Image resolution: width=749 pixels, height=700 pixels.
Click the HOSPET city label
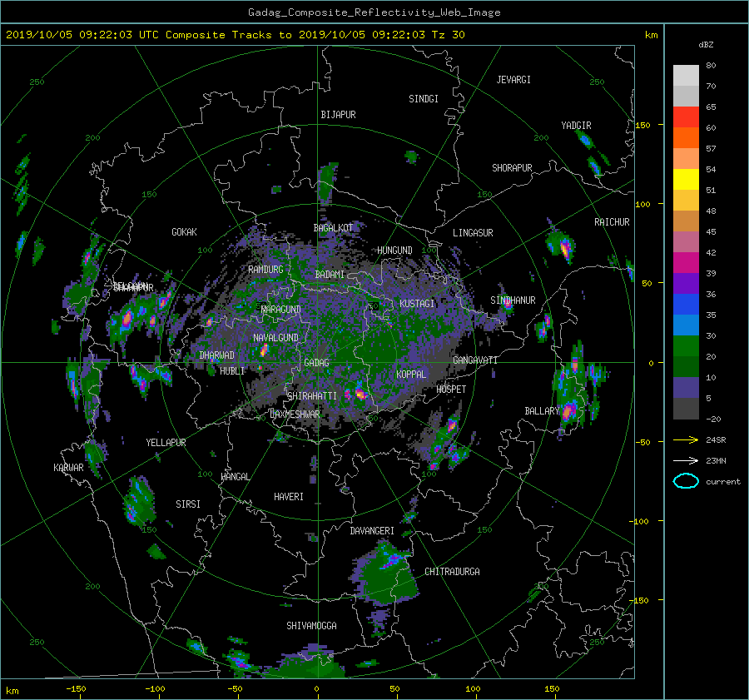click(451, 390)
